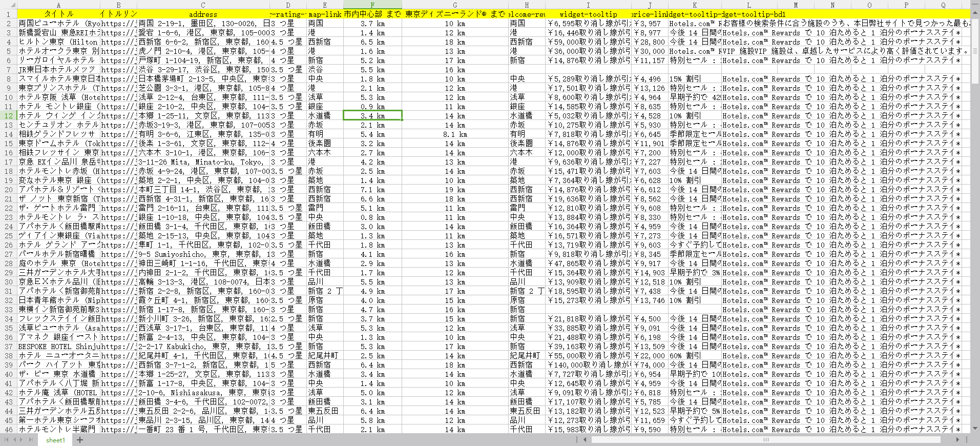The height and width of the screenshot is (446, 980).
Task: Click the previous sheet navigation arrow
Action: point(15,440)
